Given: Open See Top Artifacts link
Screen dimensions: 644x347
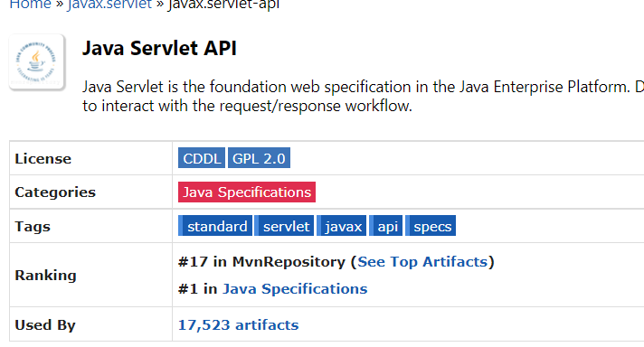Looking at the screenshot, I should (x=422, y=262).
